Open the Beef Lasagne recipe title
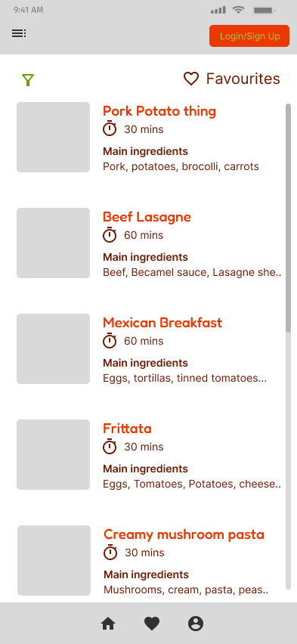 click(147, 217)
